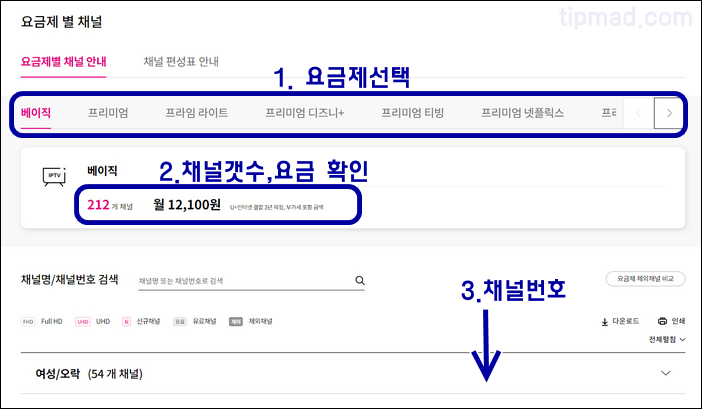Select the 프리미엄 넷플릭스 plan tab

coord(521,113)
